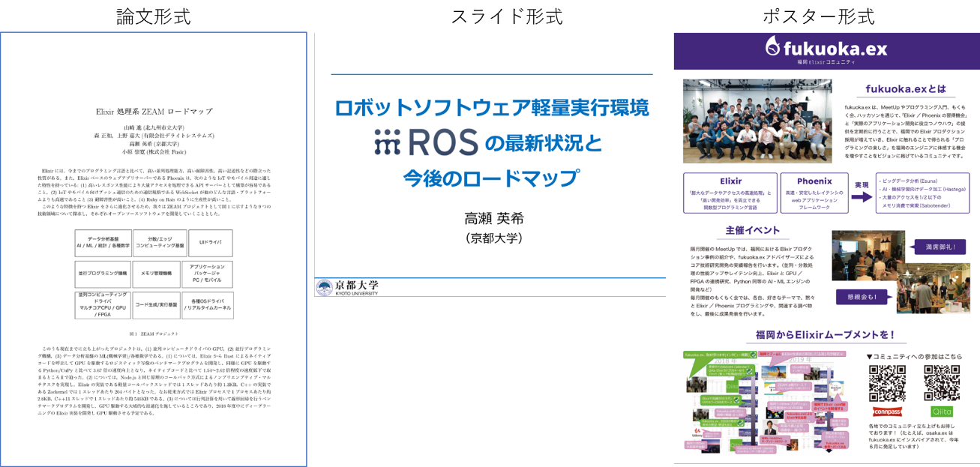
Task: Select the スライド形式 heading
Action: pyautogui.click(x=507, y=16)
